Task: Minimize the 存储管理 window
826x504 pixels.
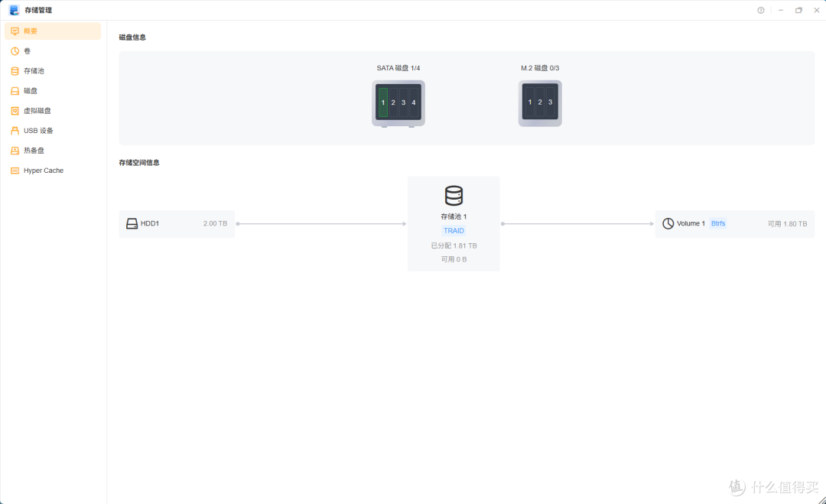Action: 781,10
